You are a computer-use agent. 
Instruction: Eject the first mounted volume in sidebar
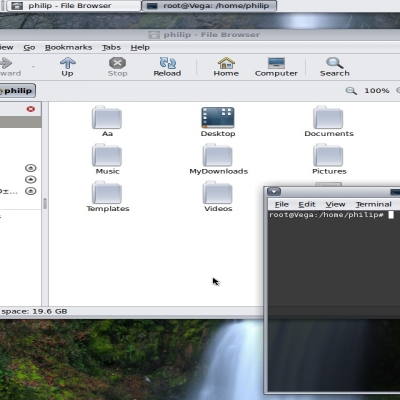point(31,168)
